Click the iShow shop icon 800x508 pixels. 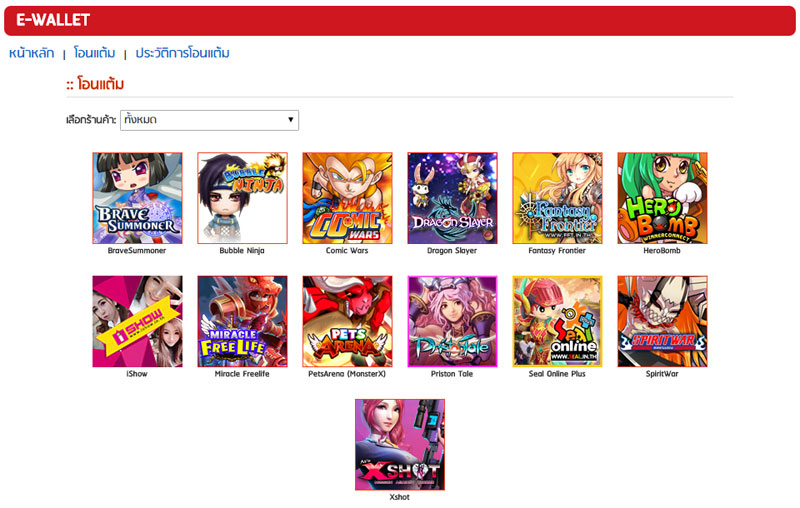137,321
